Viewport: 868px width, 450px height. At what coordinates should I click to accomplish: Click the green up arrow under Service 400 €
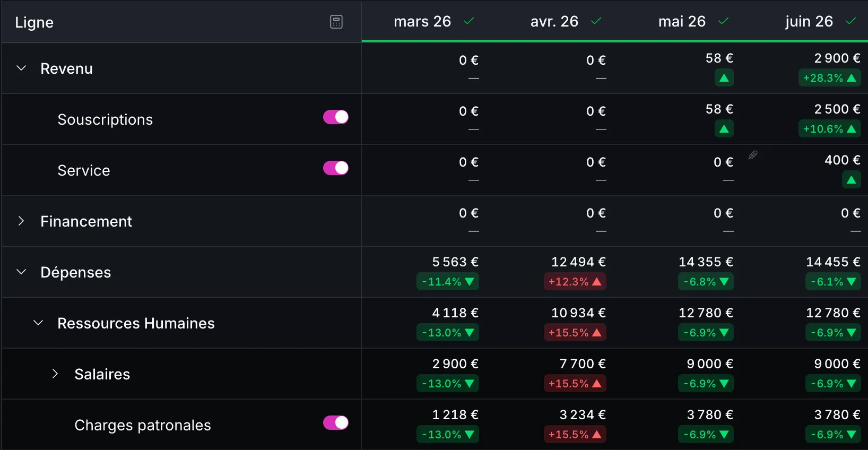pos(851,180)
